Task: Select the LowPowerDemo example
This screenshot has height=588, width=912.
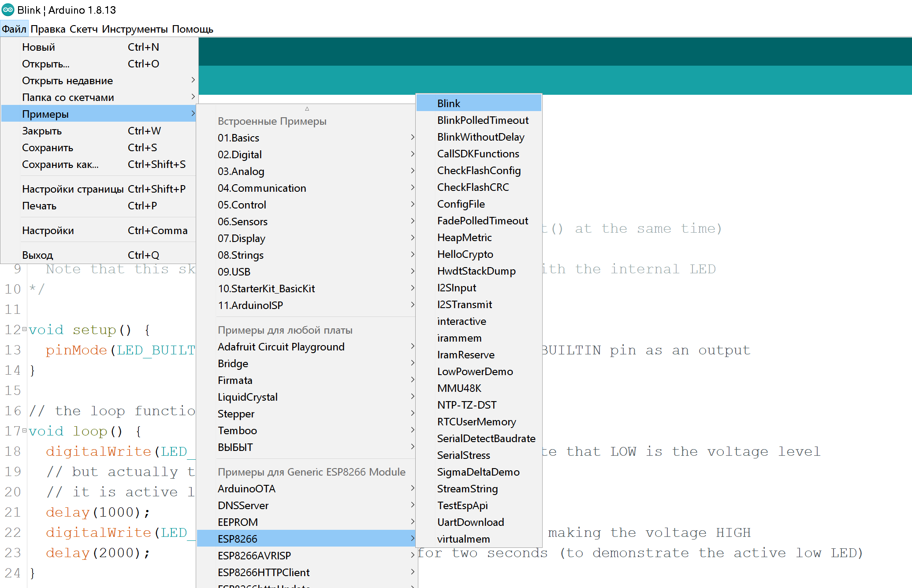Action: click(475, 372)
